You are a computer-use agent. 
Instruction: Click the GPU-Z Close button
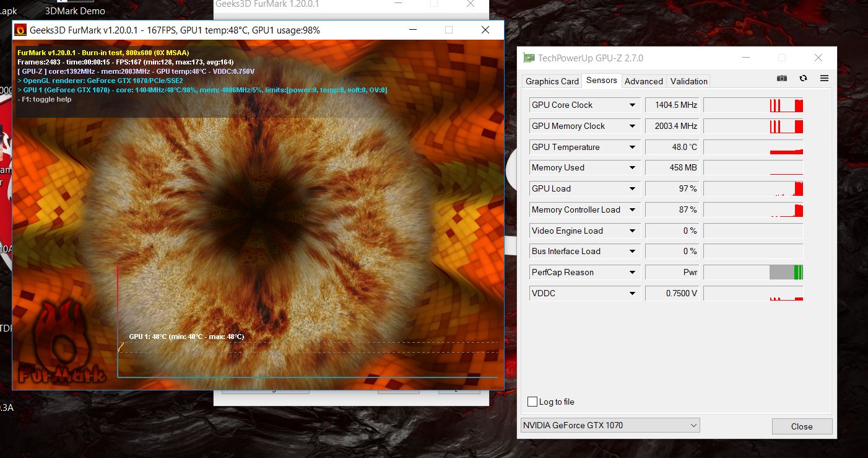tap(802, 426)
